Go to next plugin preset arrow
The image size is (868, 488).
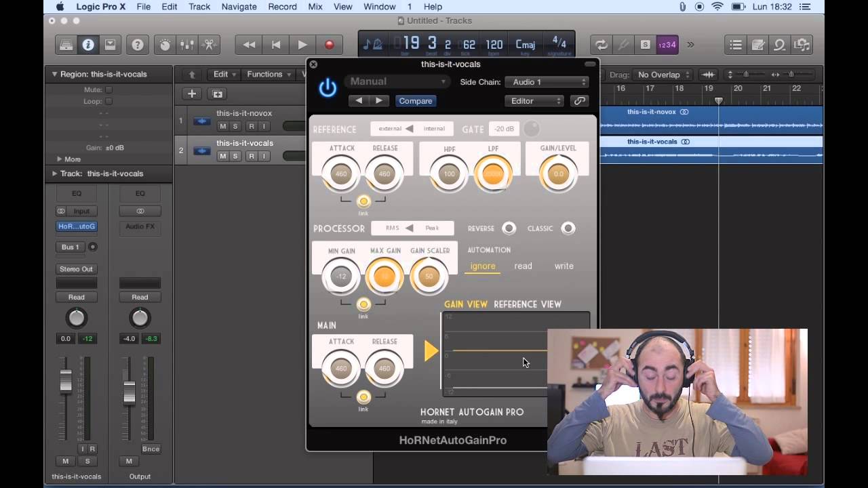click(378, 100)
